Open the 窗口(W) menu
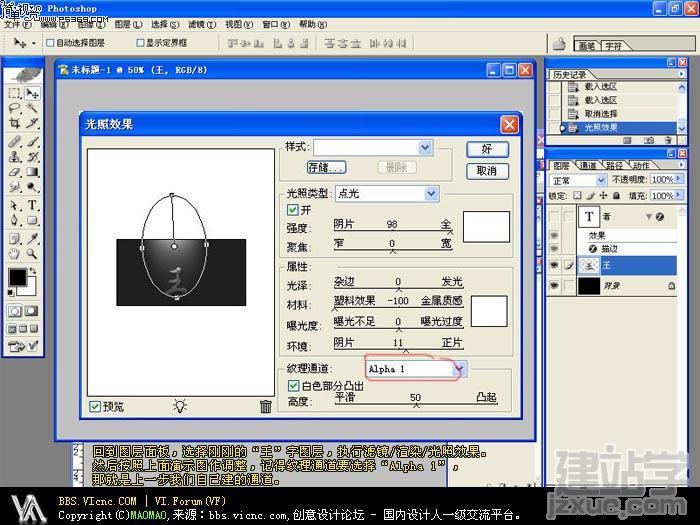Screen dimensions: 700x525 coord(276,25)
